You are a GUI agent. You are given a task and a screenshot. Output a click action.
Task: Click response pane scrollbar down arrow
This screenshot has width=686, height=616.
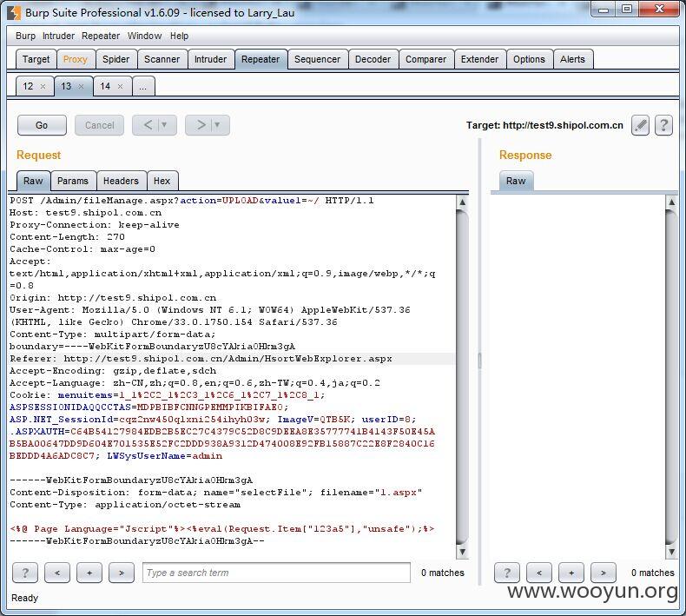tap(671, 552)
